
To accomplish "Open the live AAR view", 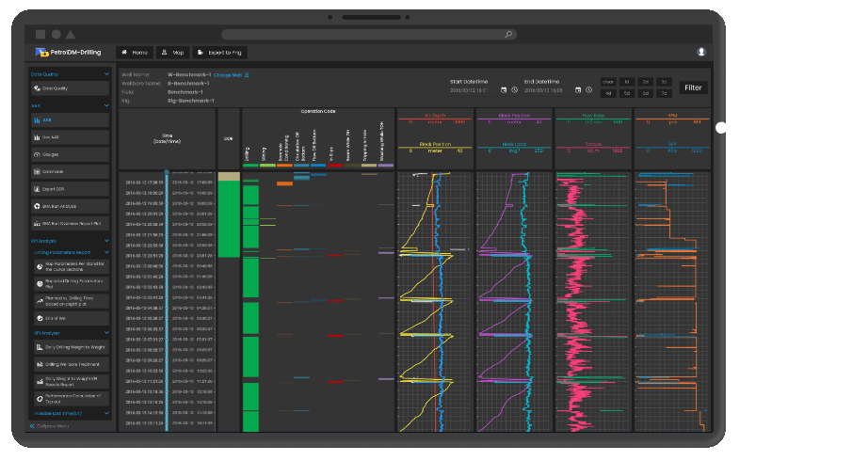I will [x=70, y=137].
